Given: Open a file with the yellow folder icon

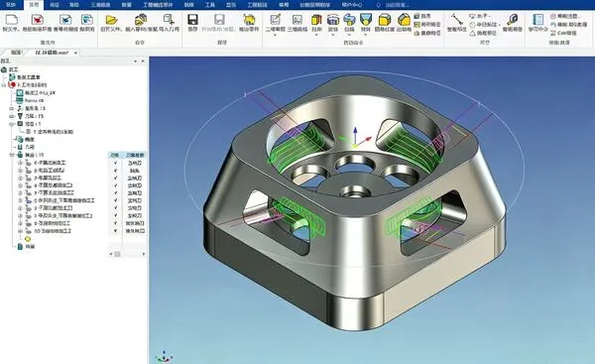Looking at the screenshot, I should [x=111, y=20].
